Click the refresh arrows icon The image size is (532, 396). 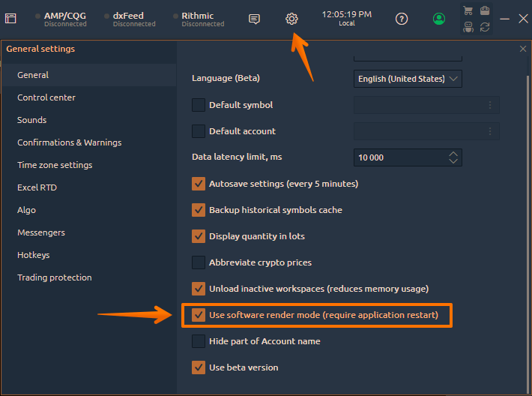tap(485, 27)
